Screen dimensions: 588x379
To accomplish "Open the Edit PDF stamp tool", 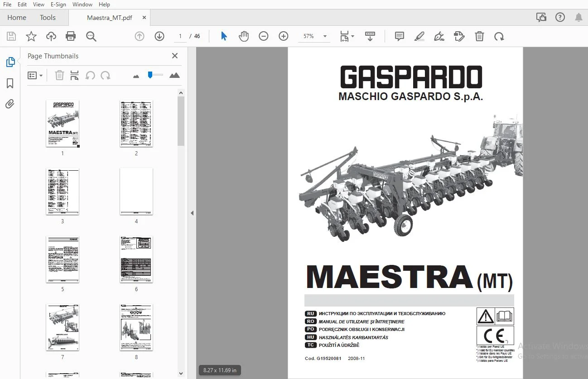I will (459, 36).
